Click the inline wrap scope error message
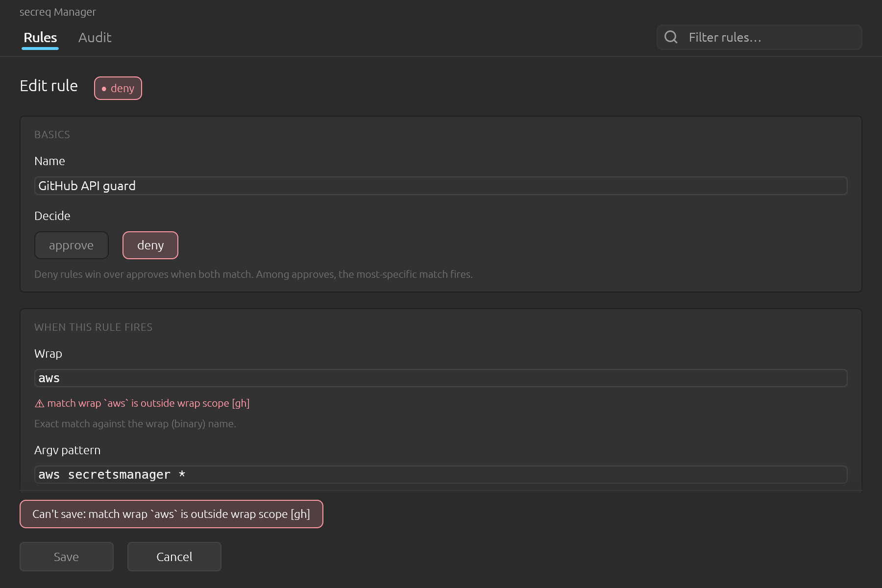882x588 pixels. (x=142, y=403)
